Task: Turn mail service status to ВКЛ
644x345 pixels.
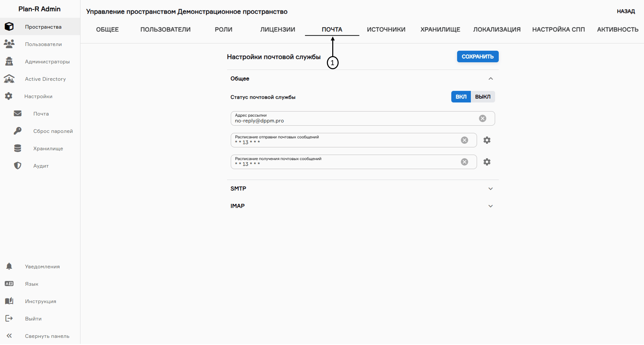Action: [461, 97]
